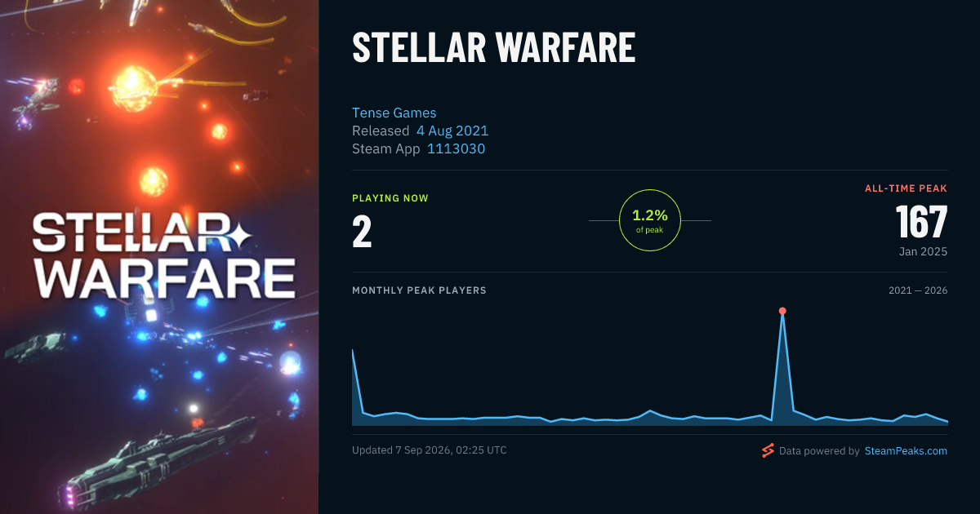Click the ALL-TIME PEAK label

(x=906, y=188)
